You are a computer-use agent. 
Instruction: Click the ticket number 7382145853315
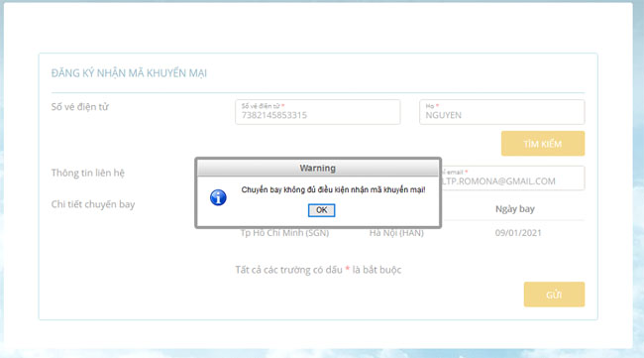pyautogui.click(x=273, y=115)
